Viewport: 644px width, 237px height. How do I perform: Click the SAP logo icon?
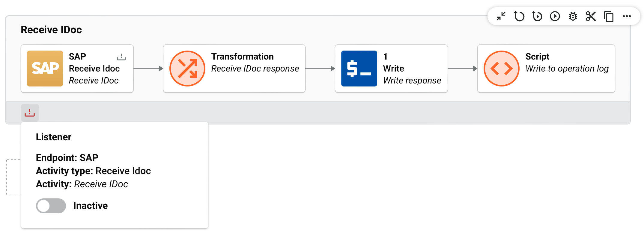(45, 69)
